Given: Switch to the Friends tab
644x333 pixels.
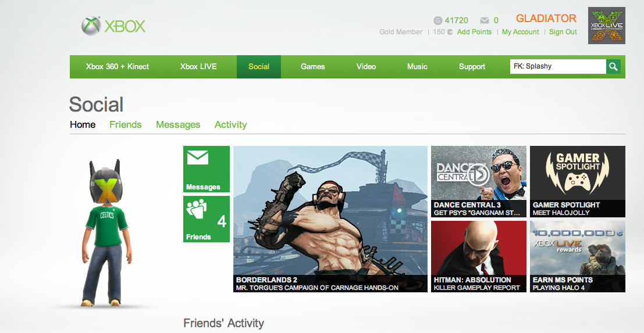Looking at the screenshot, I should click(125, 125).
